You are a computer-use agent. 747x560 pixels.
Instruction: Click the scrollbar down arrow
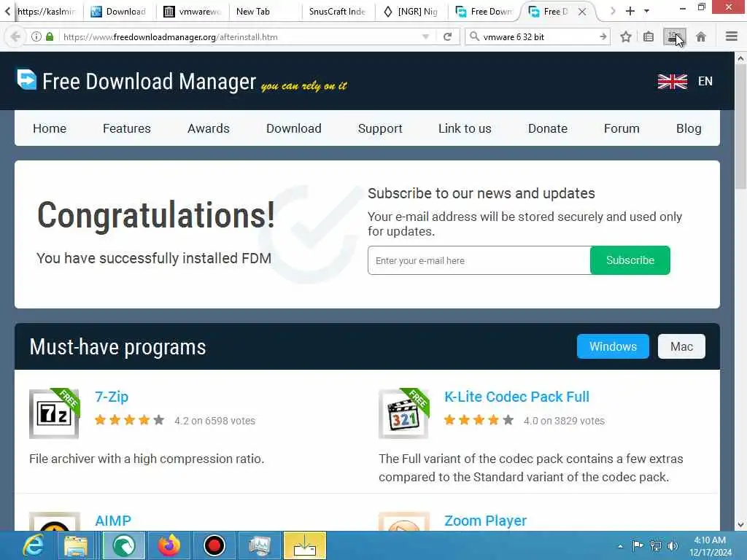coord(740,525)
